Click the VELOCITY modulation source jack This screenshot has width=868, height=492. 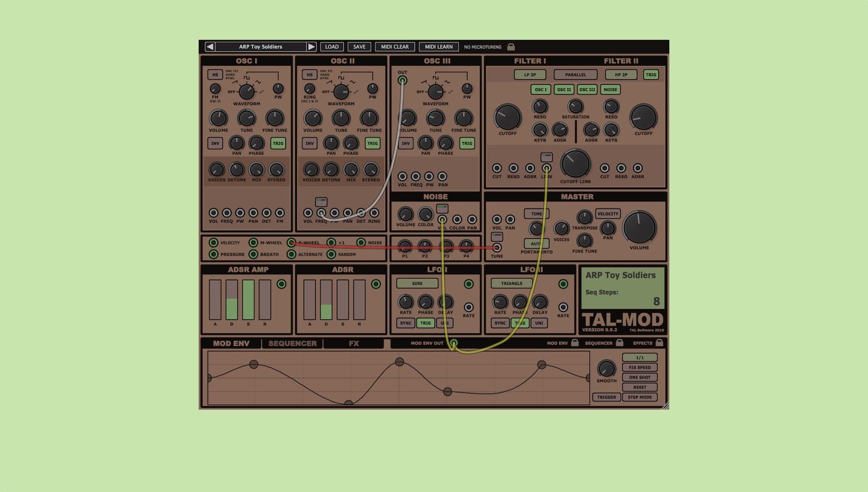click(x=213, y=242)
